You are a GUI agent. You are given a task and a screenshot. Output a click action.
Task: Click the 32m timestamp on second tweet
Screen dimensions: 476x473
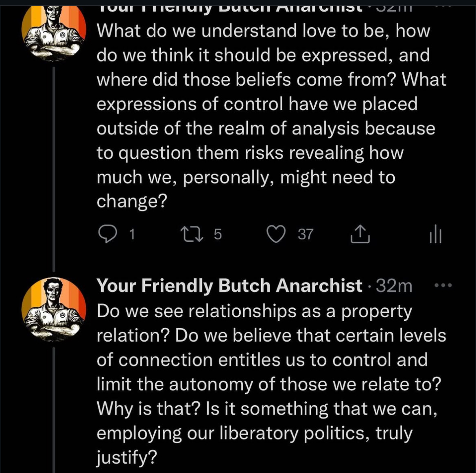pos(394,286)
